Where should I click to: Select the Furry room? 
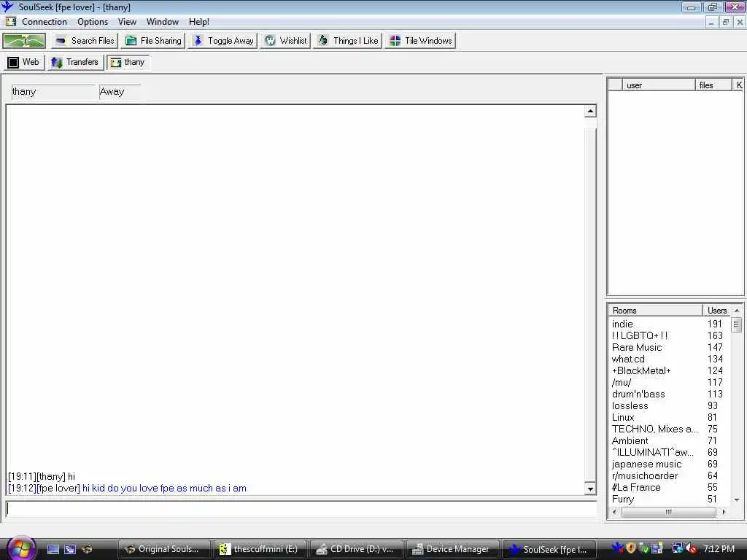point(669,499)
